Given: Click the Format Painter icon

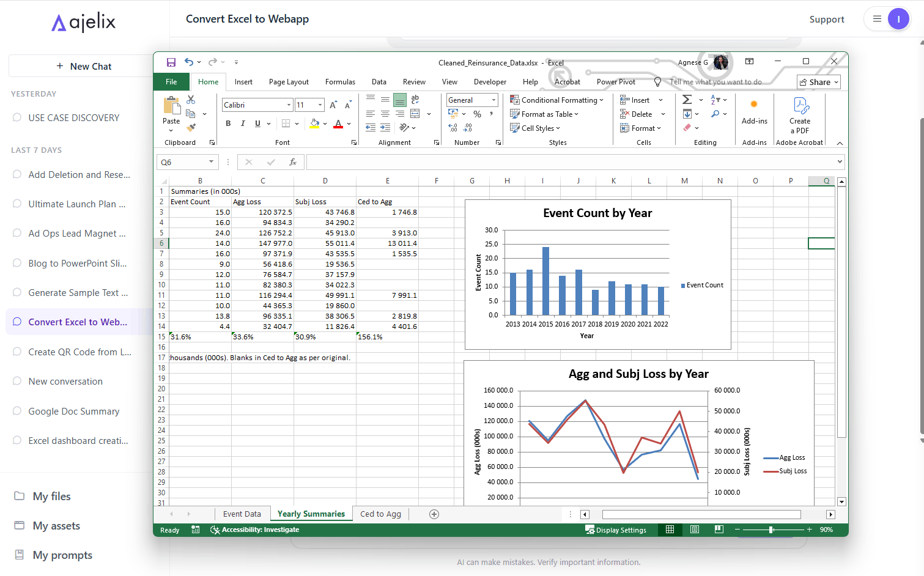Looking at the screenshot, I should pyautogui.click(x=190, y=128).
